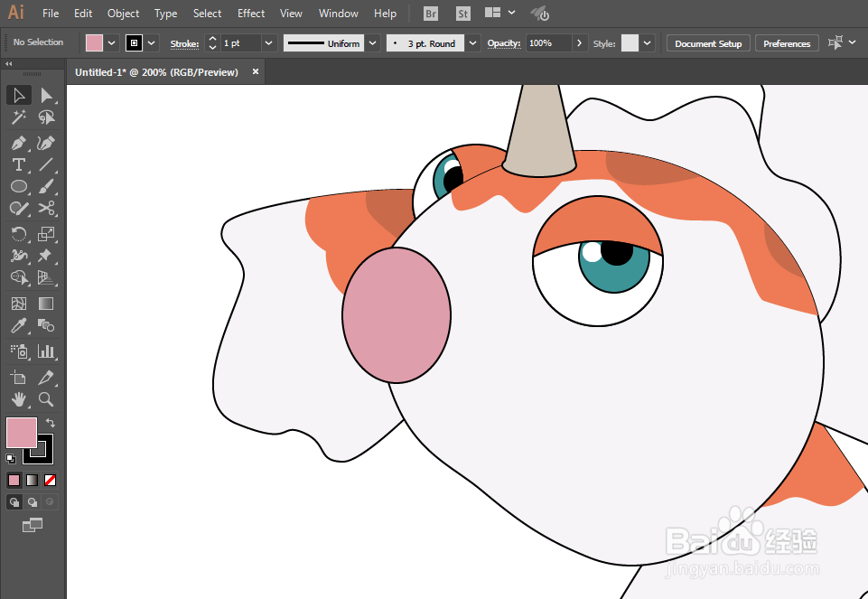
Task: Pick the Paintbrush tool
Action: point(46,186)
